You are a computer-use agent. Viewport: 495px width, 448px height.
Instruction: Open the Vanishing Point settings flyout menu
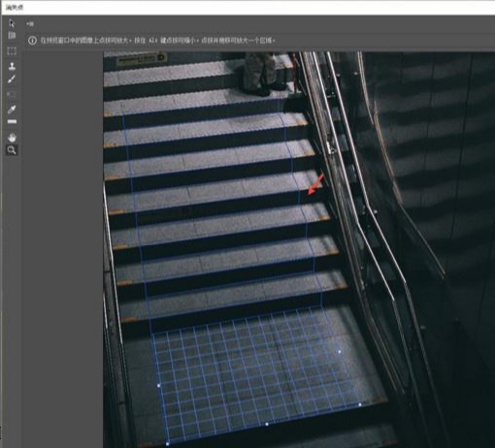[30, 24]
